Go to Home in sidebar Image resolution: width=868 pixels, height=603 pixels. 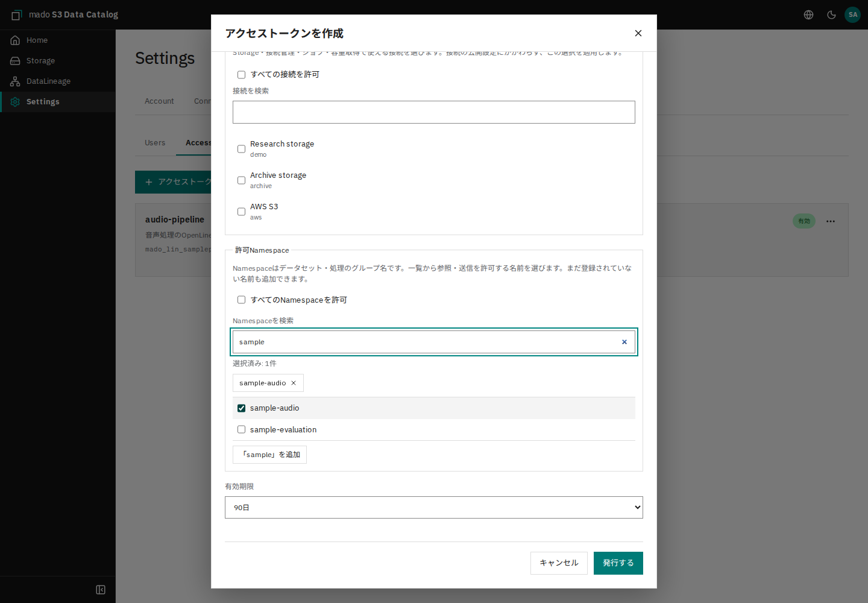pos(58,40)
